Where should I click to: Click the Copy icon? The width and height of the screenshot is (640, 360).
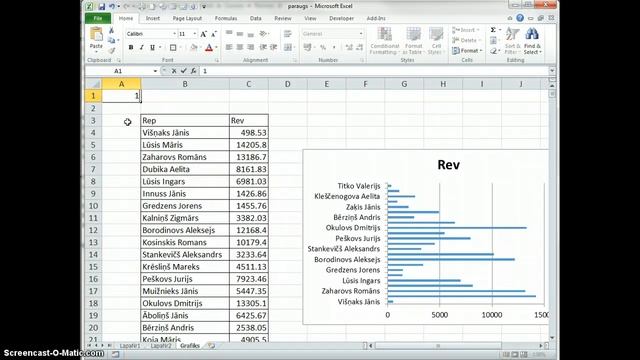point(111,40)
